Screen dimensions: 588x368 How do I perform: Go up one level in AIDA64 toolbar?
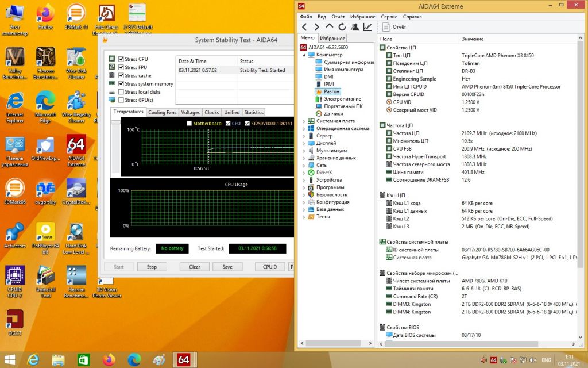pyautogui.click(x=329, y=26)
